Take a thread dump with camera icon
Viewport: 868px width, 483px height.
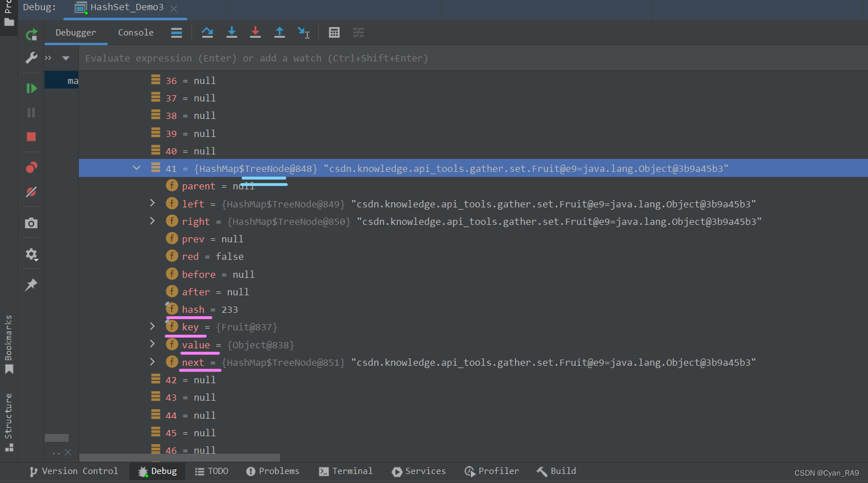click(x=32, y=223)
